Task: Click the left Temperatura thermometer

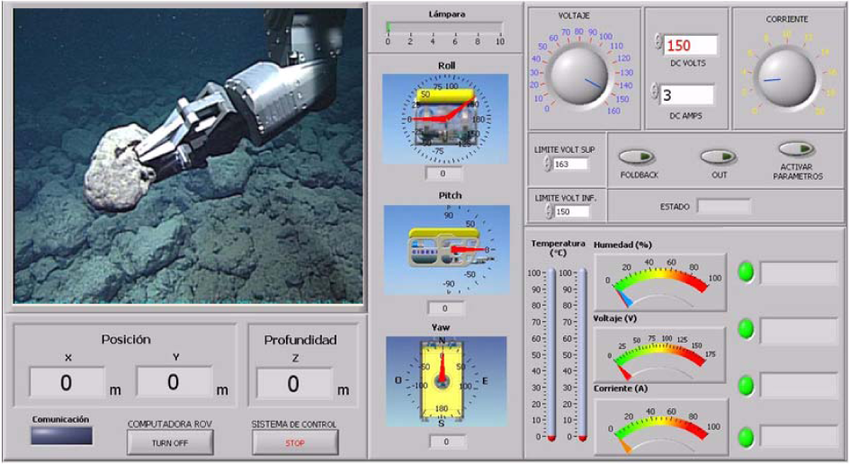Action: tap(551, 355)
